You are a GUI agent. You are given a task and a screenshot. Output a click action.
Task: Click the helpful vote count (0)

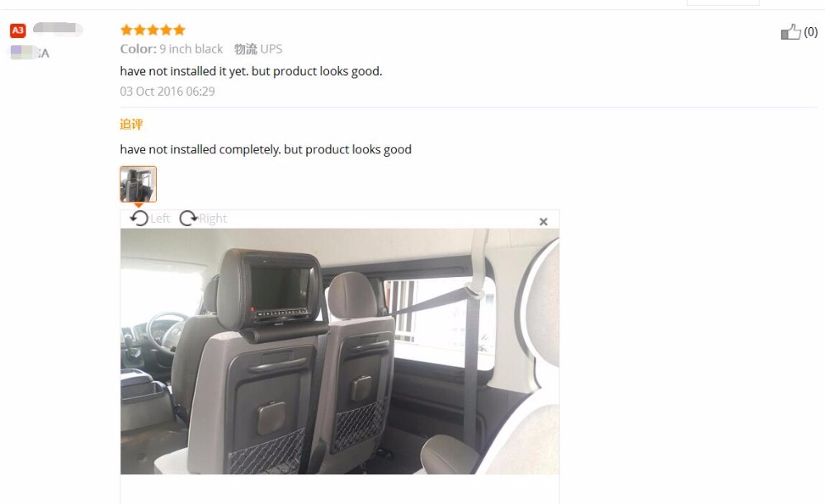click(811, 32)
